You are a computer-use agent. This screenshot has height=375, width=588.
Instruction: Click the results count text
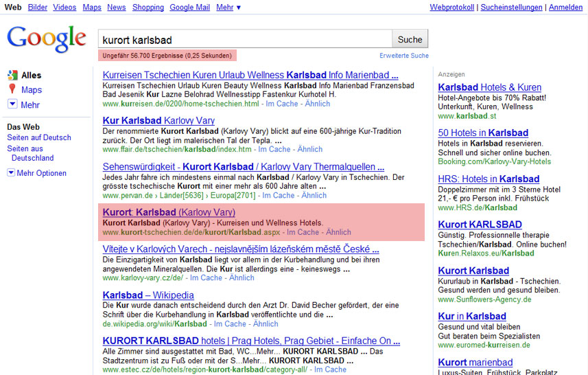pyautogui.click(x=167, y=56)
